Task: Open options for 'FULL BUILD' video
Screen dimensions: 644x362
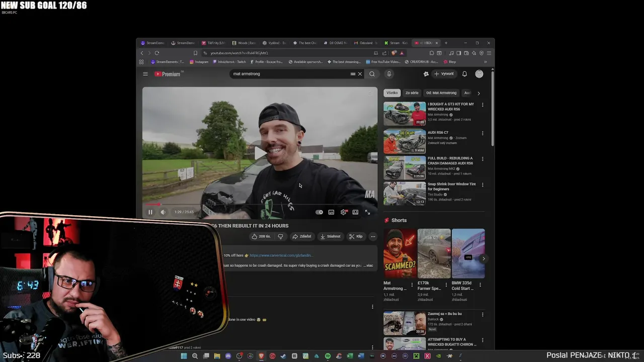Action: [482, 159]
